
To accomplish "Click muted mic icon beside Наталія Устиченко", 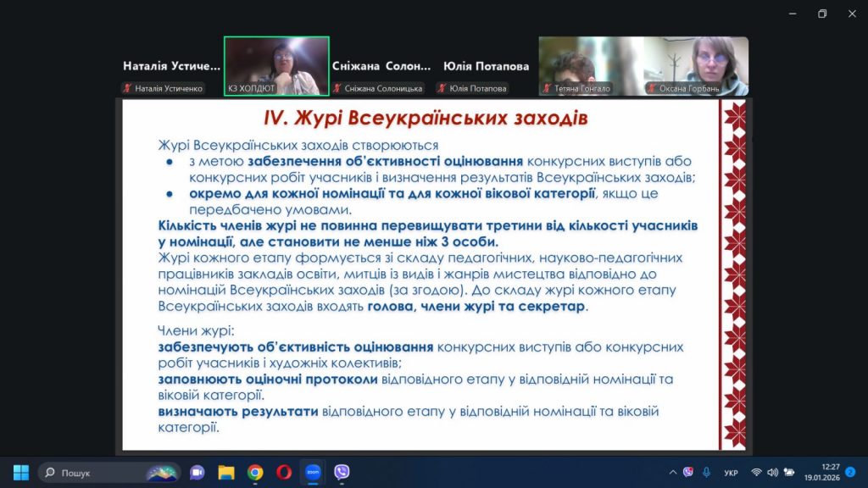I will [x=127, y=88].
